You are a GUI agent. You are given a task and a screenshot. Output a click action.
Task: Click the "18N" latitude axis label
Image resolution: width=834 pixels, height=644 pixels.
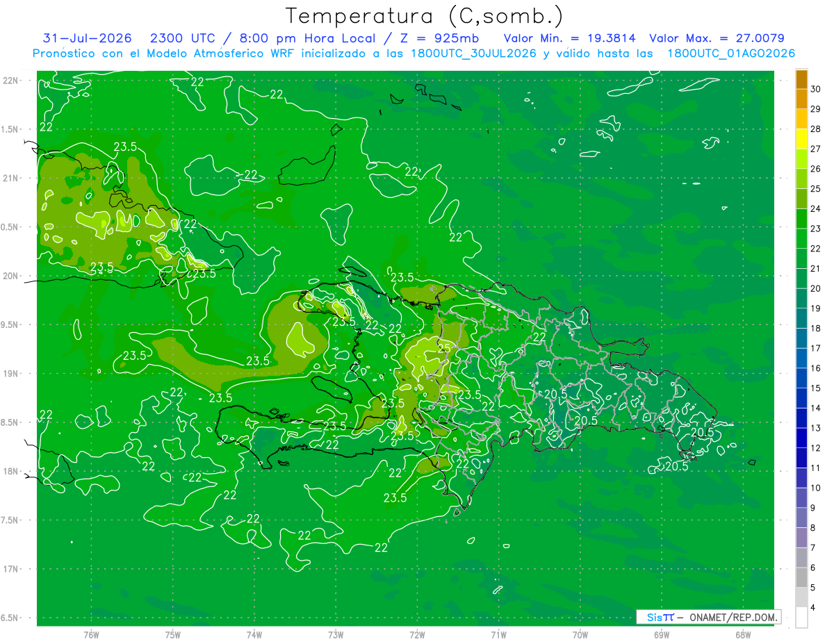pyautogui.click(x=10, y=471)
